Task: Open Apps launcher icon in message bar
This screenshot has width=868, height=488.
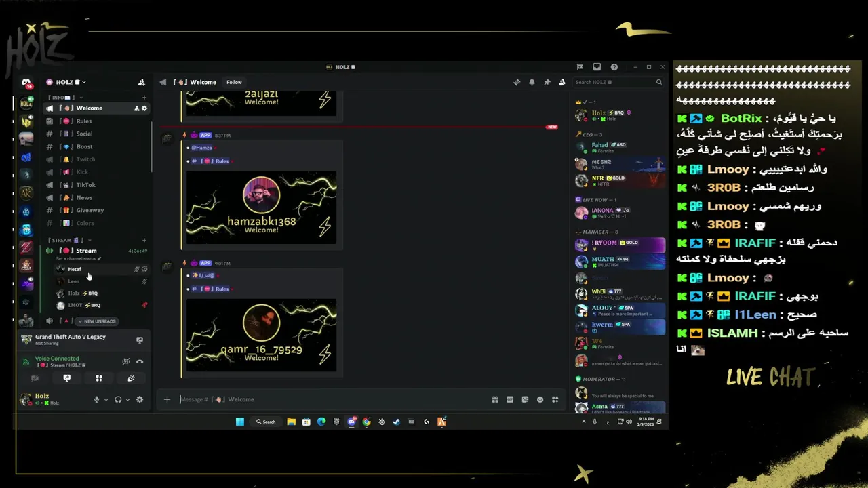Action: point(555,399)
